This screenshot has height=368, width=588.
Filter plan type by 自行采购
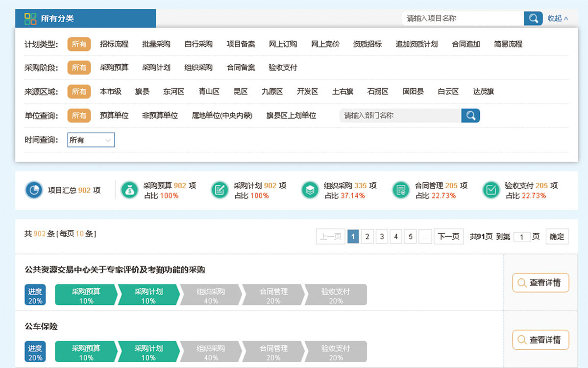coord(198,44)
